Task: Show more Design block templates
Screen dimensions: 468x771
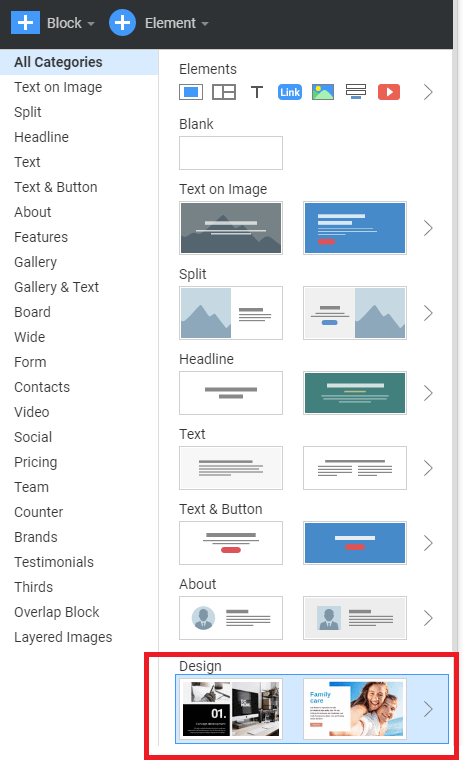Action: [428, 709]
